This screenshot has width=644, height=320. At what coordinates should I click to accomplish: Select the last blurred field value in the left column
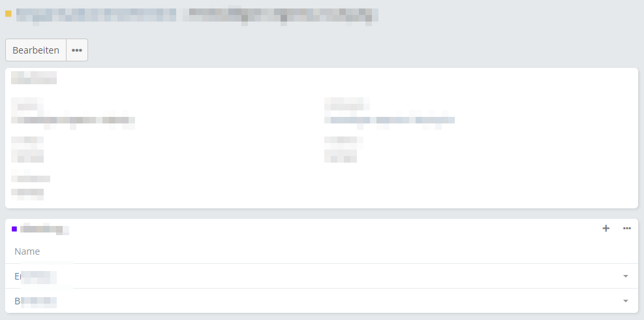pos(27,192)
